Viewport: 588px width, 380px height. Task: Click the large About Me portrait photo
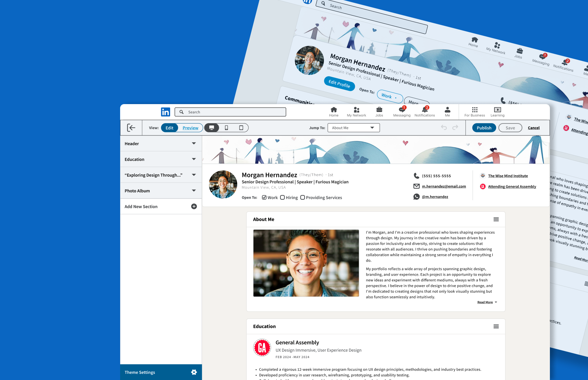click(x=306, y=263)
